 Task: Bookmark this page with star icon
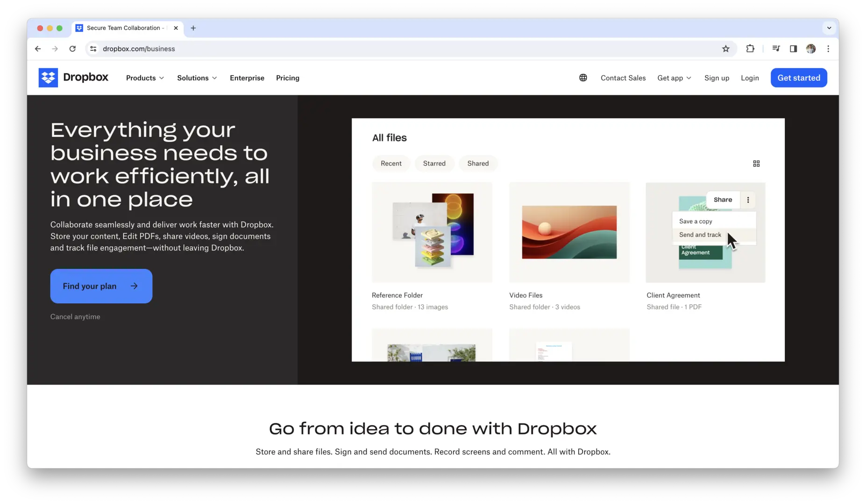(x=725, y=49)
